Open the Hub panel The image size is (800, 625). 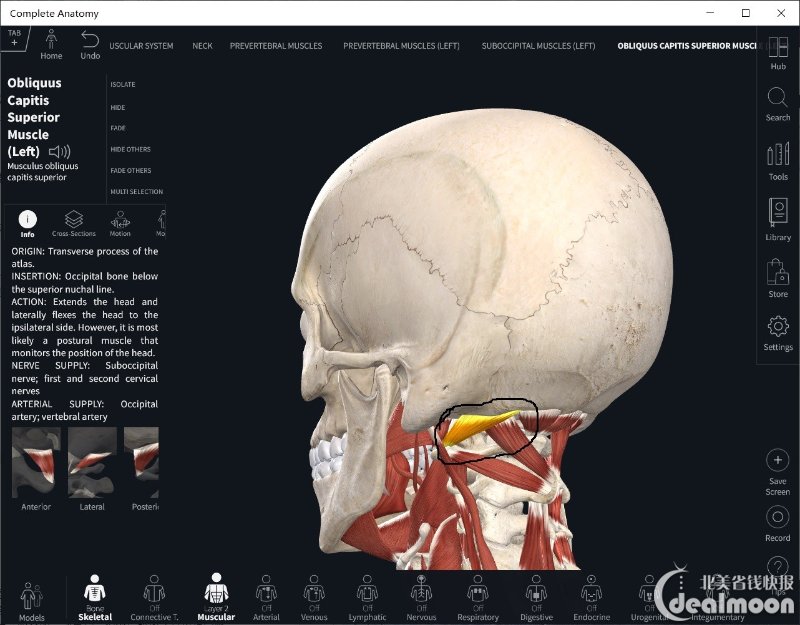coord(778,53)
